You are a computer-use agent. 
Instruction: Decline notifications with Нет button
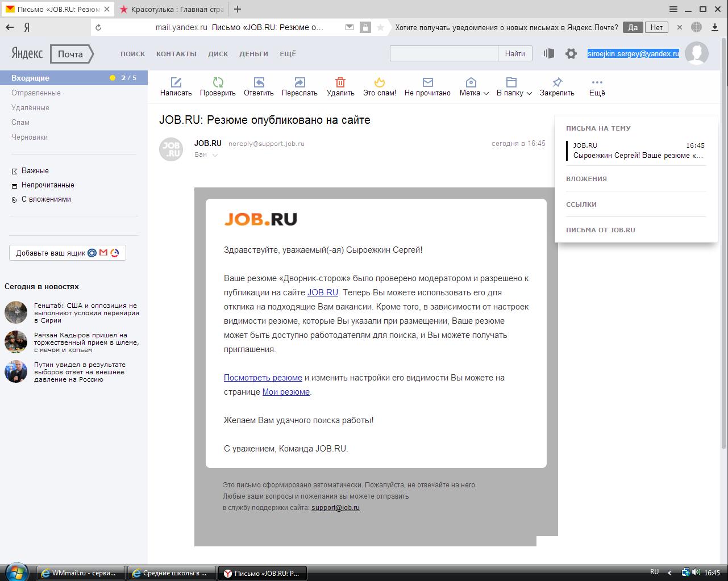pos(656,27)
